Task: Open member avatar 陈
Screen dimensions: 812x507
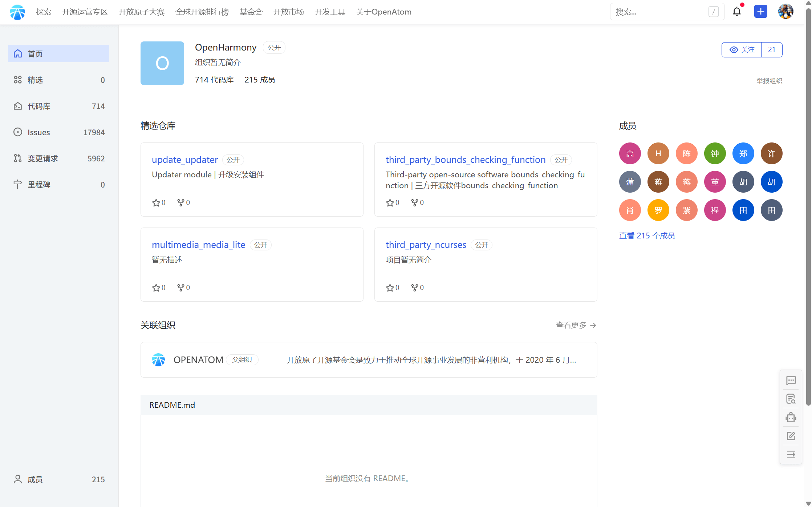Action: [687, 153]
